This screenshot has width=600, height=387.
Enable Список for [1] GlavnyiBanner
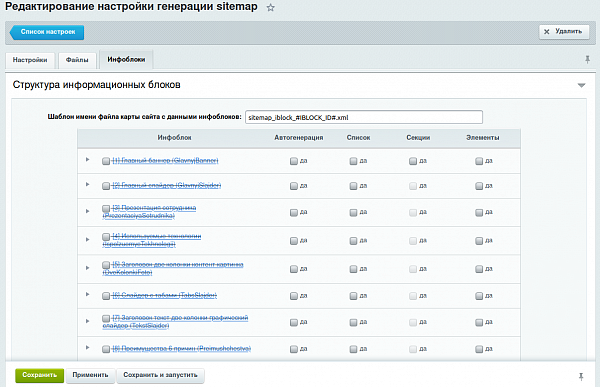click(x=354, y=161)
